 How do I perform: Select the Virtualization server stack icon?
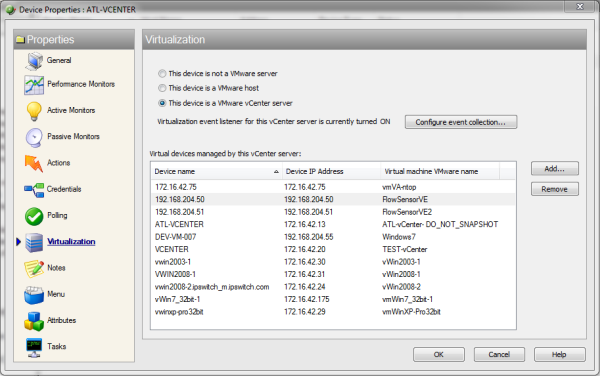coord(34,243)
